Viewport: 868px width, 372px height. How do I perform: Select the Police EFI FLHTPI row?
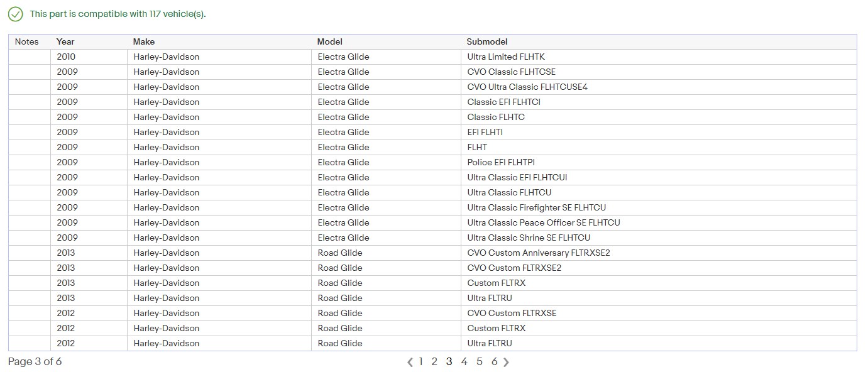[x=501, y=163]
